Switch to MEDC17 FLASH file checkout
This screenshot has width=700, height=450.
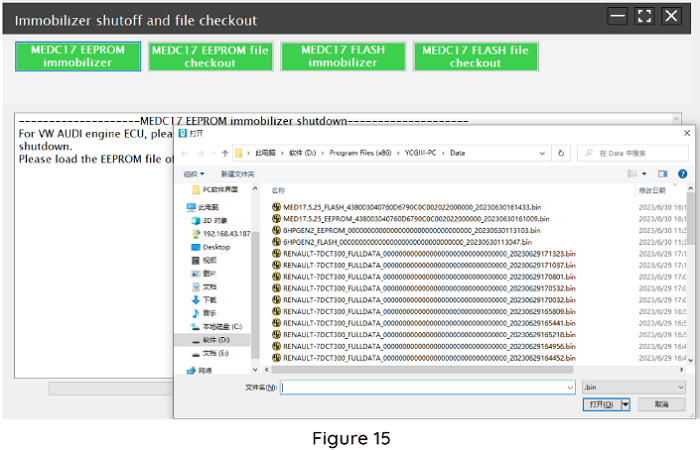click(x=475, y=56)
